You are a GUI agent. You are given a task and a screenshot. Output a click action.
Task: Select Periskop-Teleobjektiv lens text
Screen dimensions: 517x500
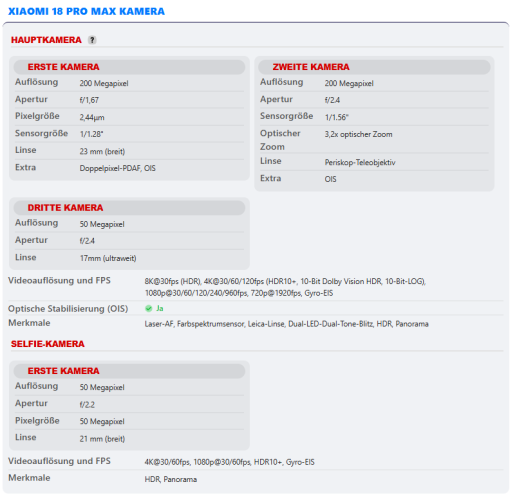coord(360,162)
